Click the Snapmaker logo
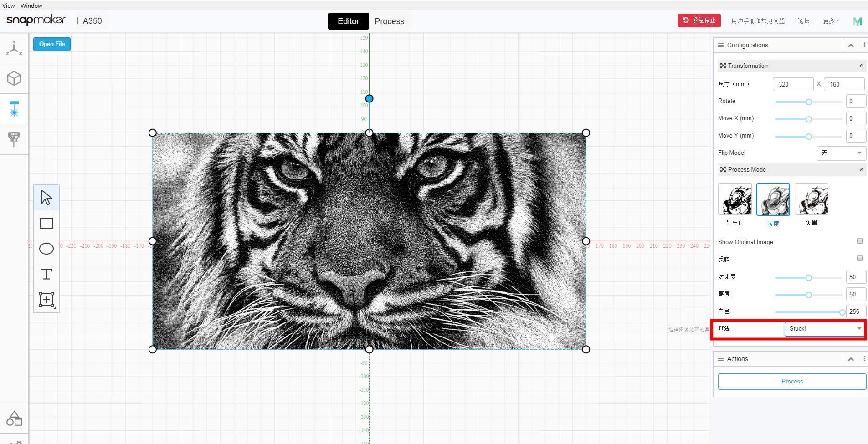 36,20
